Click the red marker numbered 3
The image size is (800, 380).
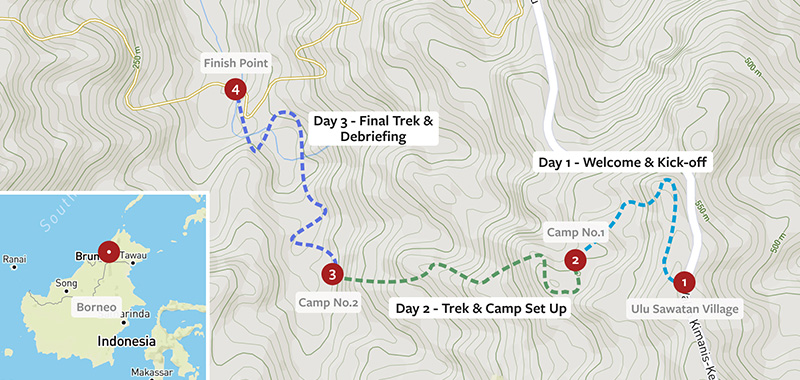click(x=332, y=275)
